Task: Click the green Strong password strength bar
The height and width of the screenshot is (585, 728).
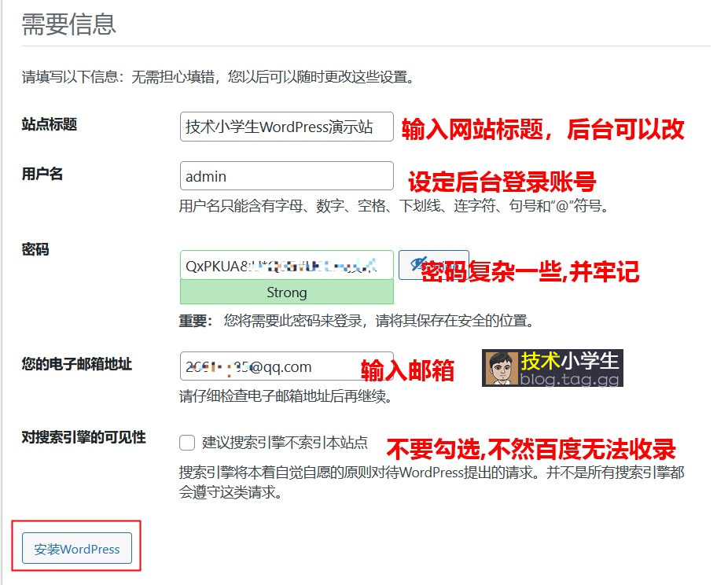Action: tap(286, 292)
